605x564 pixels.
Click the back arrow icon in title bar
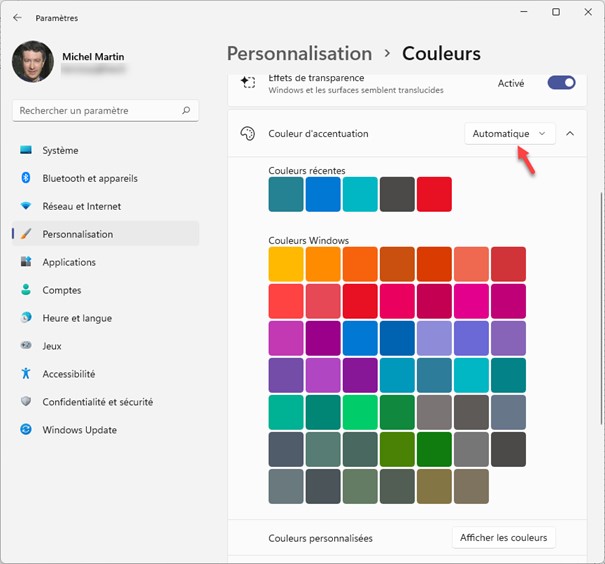[x=17, y=17]
